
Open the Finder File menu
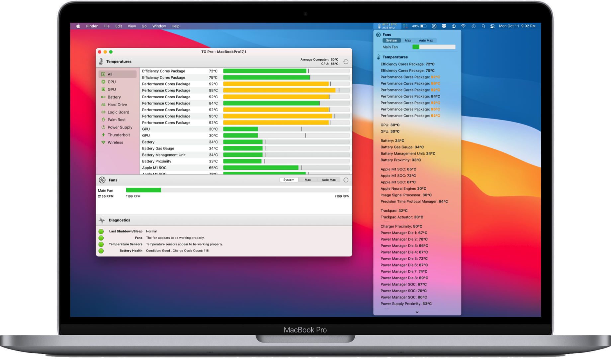[106, 26]
